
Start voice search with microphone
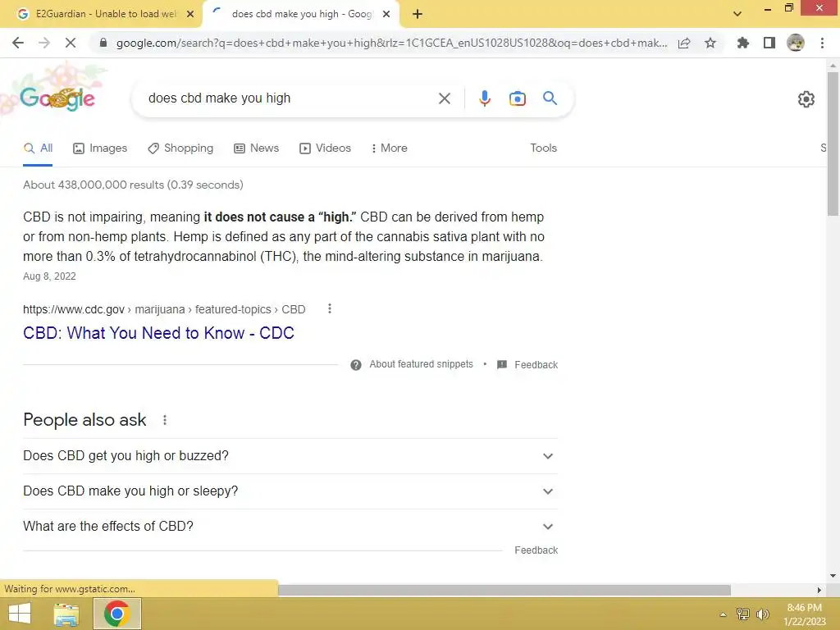point(484,98)
